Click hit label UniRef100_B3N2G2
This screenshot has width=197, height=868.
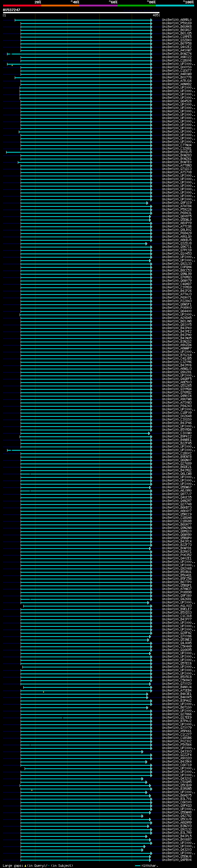point(177,342)
